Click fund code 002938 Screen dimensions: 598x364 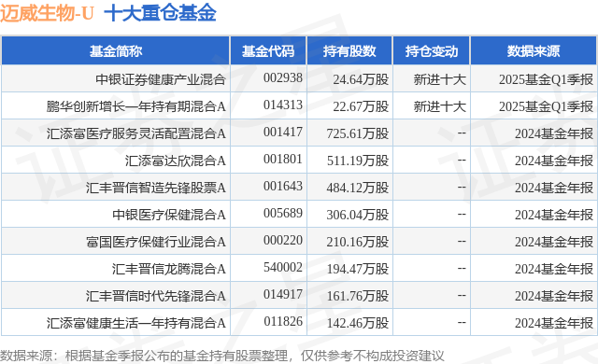tap(283, 77)
